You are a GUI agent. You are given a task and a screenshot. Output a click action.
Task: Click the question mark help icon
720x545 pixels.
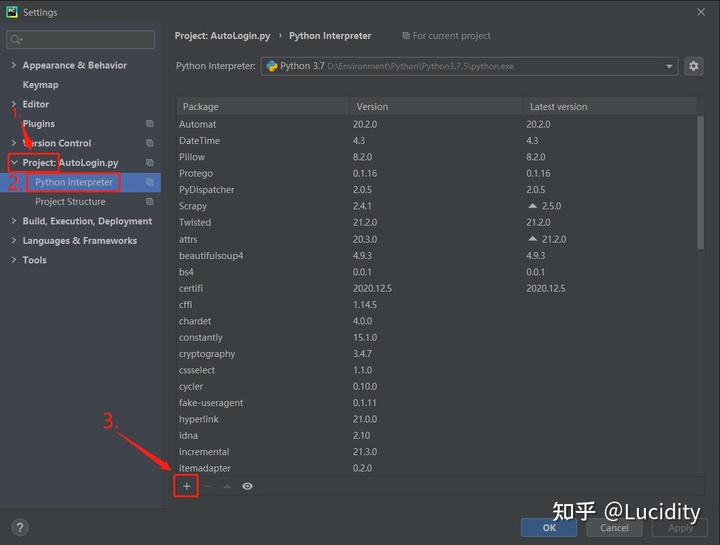[20, 528]
